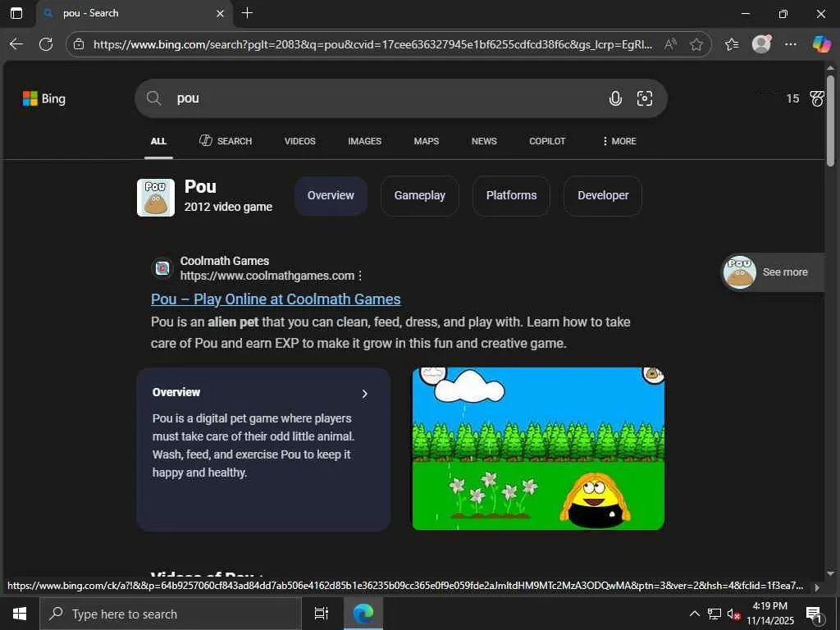Screen dimensions: 840x630
Task: Open 'Pou – Play Online at Coolmath Games' link
Action: tap(276, 299)
